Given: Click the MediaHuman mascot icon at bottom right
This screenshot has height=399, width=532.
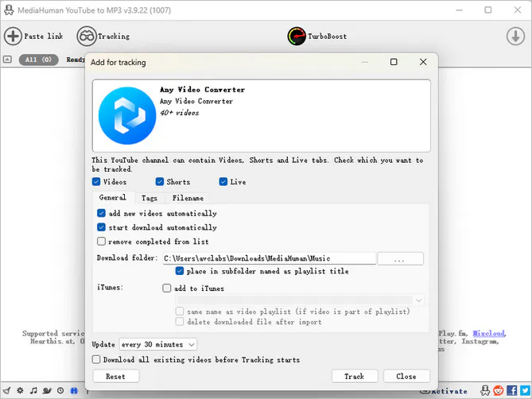Looking at the screenshot, I should [485, 390].
